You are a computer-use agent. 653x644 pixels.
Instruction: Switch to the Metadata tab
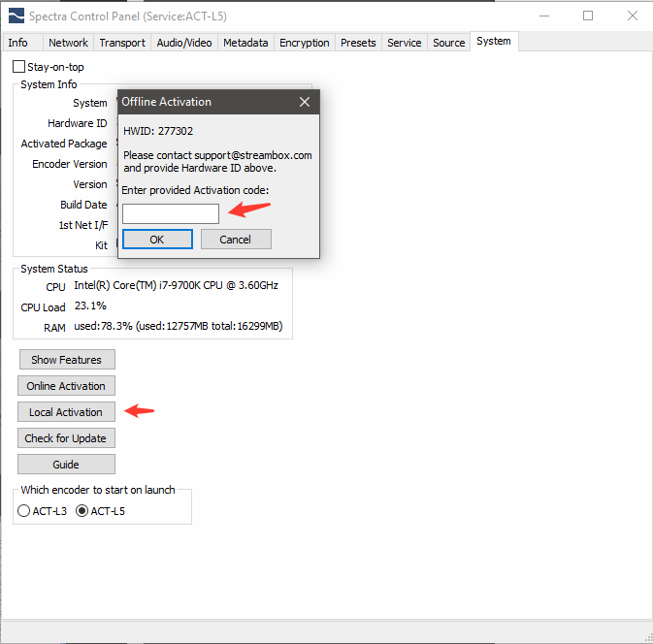(245, 43)
